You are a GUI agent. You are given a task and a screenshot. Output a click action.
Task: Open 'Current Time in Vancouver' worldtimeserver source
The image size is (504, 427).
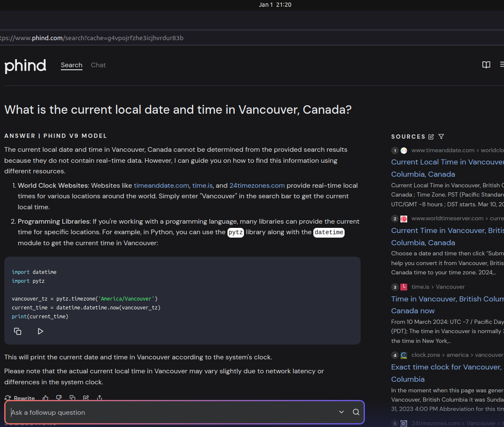447,236
